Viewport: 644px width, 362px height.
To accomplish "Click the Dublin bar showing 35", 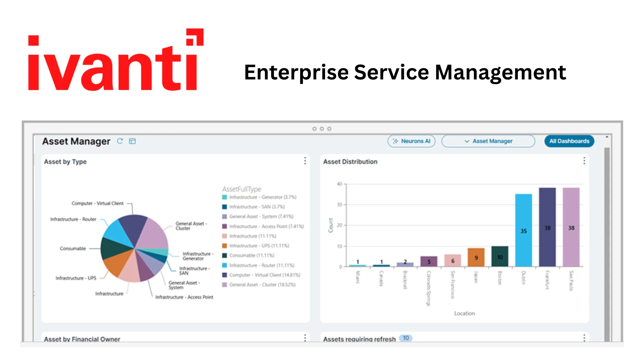I will [523, 230].
